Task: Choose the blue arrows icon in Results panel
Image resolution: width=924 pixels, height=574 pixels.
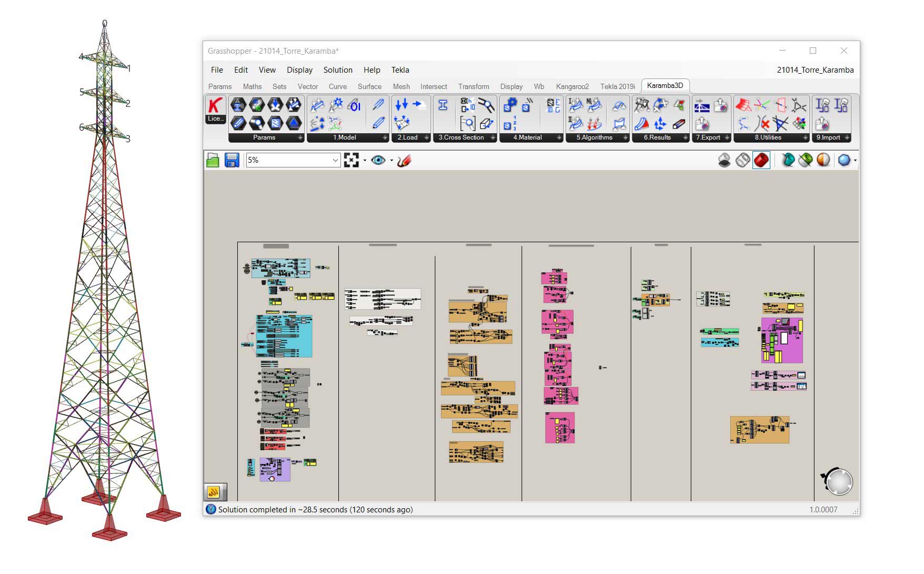Action: 660,123
